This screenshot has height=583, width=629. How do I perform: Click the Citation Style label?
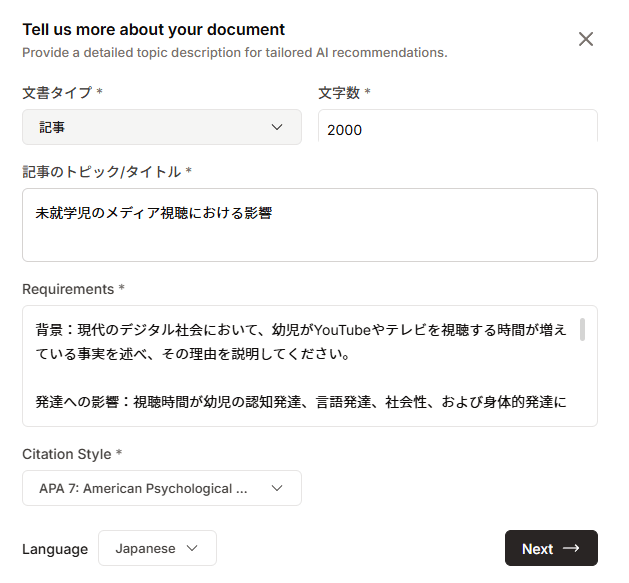pyautogui.click(x=67, y=454)
